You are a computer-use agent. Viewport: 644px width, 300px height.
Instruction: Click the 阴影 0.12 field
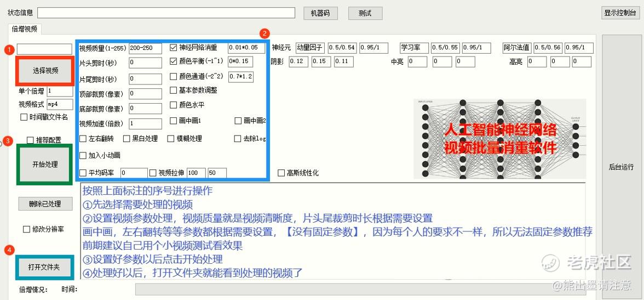(298, 62)
